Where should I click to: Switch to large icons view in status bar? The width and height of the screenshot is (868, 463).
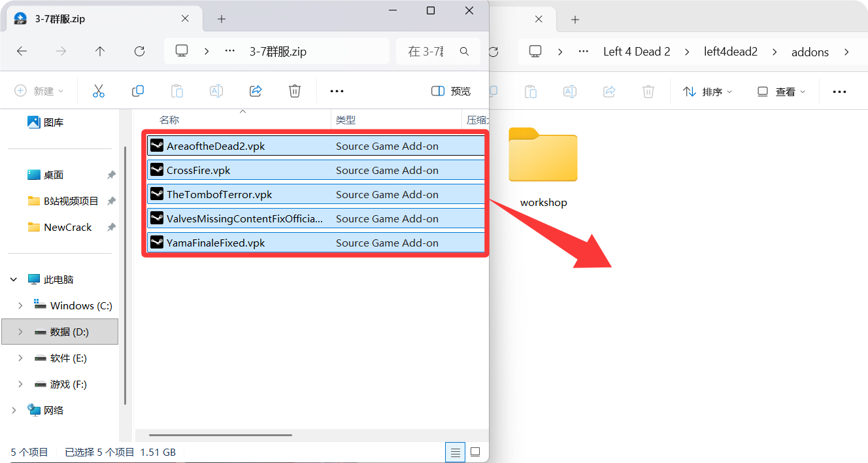pos(475,452)
